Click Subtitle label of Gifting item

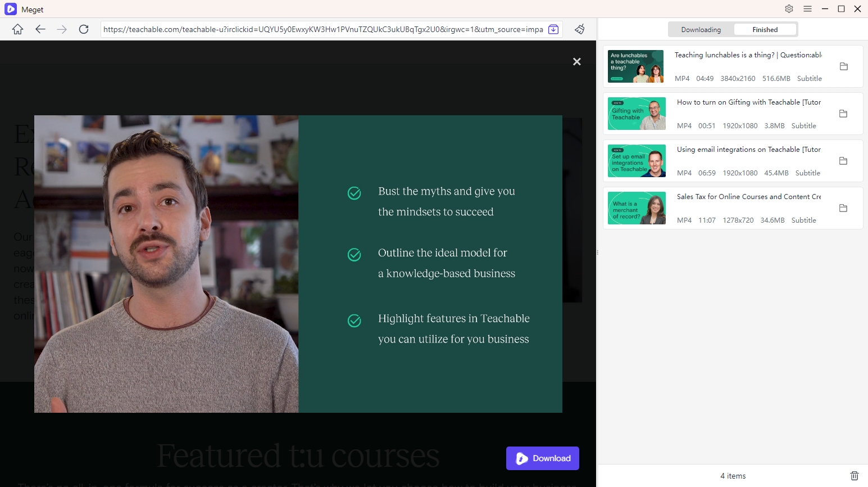point(803,126)
